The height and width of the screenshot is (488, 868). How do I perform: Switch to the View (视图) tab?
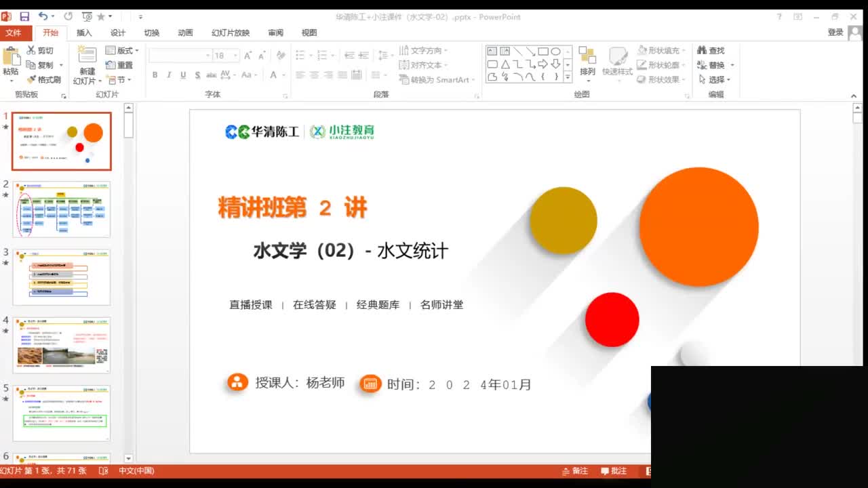click(x=309, y=33)
